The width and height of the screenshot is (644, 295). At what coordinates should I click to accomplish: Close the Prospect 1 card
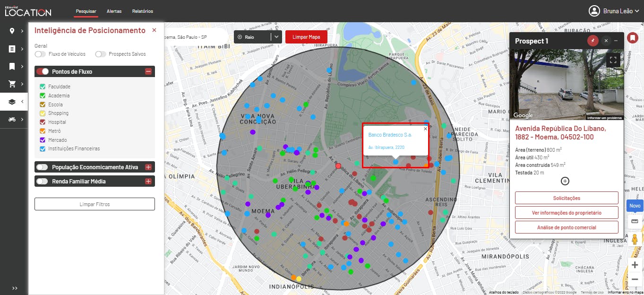pos(606,41)
